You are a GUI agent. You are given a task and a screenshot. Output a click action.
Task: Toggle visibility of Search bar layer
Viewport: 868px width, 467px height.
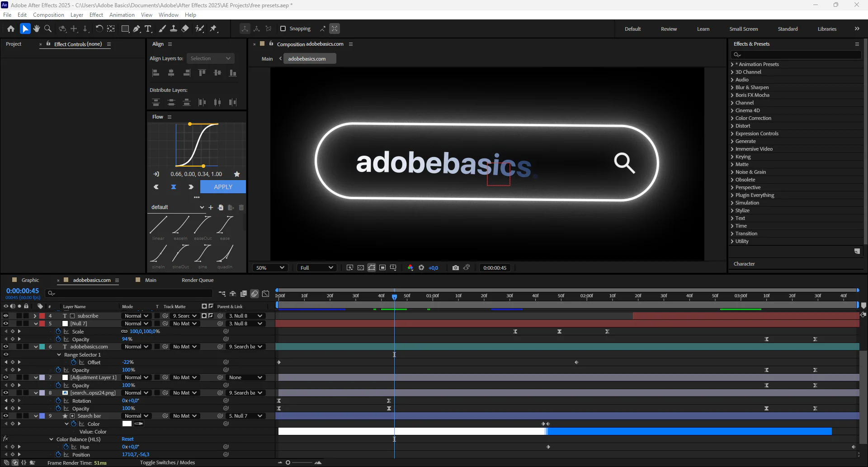pyautogui.click(x=6, y=416)
